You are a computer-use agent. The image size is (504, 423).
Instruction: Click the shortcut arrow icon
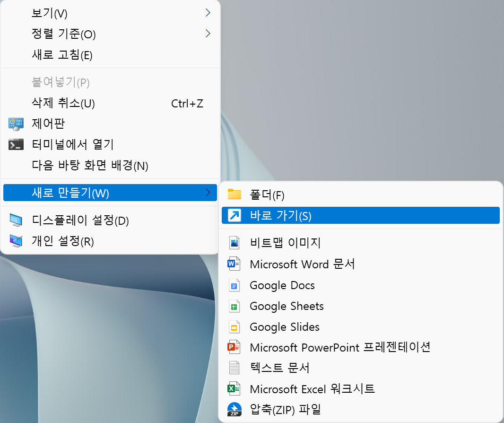(x=235, y=215)
